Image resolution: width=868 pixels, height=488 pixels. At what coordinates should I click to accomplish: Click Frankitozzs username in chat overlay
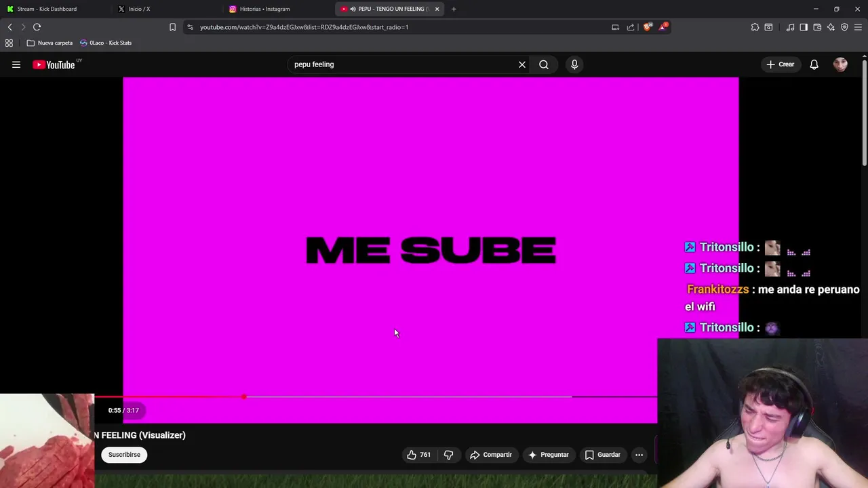(x=718, y=289)
